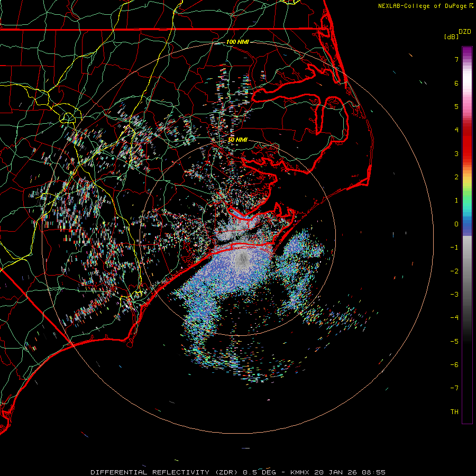Click the '100 NMI' range ring label
The width and height of the screenshot is (476, 476).
237,42
